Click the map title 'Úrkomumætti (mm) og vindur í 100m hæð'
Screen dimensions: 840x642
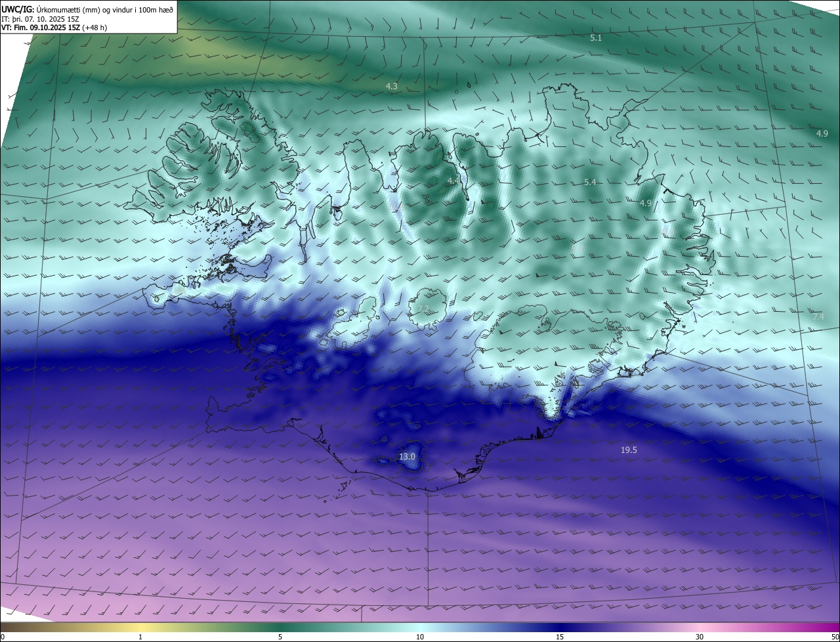click(105, 10)
